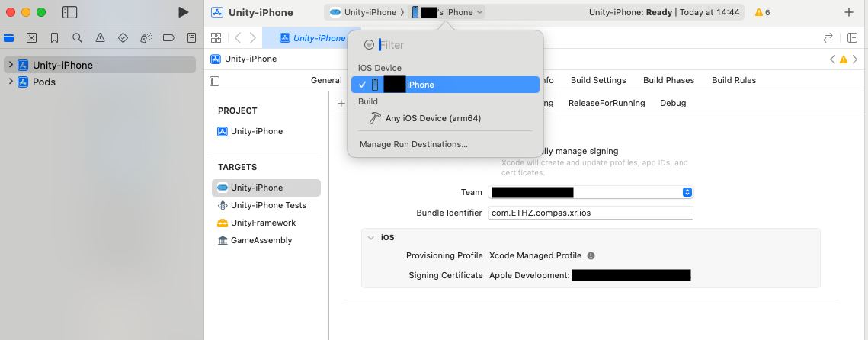868x340 pixels.
Task: Select Any iOS Device (arm64) destination
Action: click(432, 118)
